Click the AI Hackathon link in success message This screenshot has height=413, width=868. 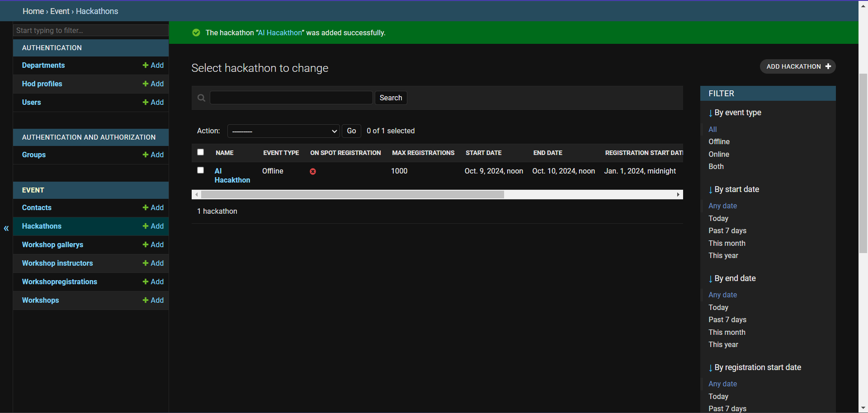click(280, 33)
